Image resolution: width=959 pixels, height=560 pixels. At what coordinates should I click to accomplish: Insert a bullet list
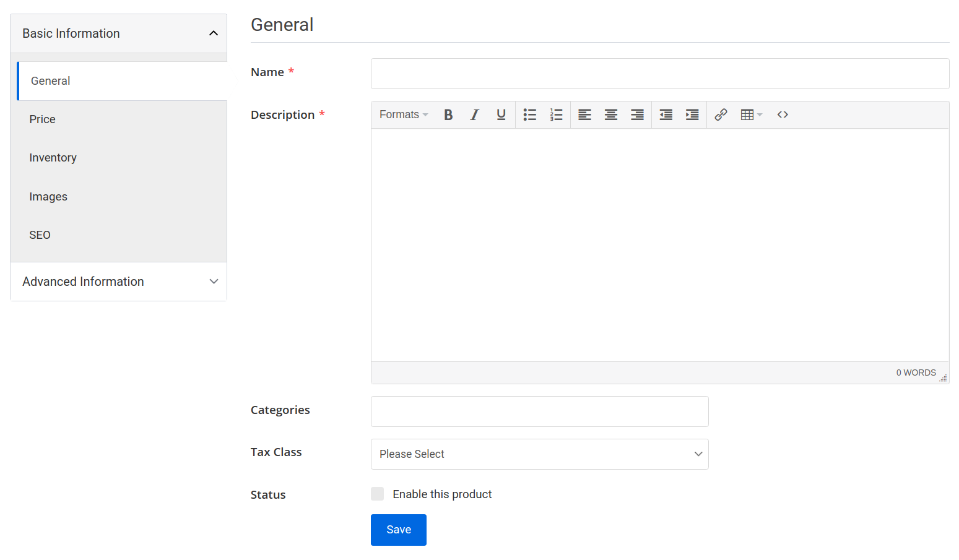(x=529, y=114)
